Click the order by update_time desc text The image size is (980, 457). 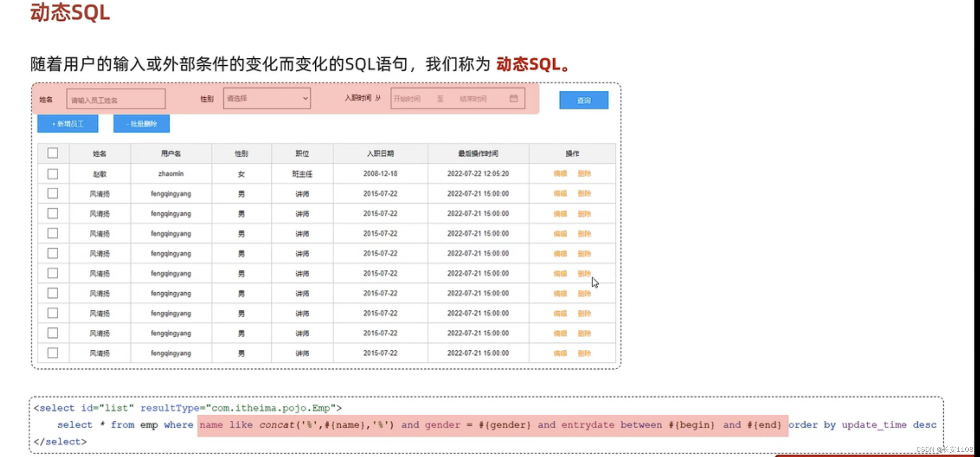[863, 425]
